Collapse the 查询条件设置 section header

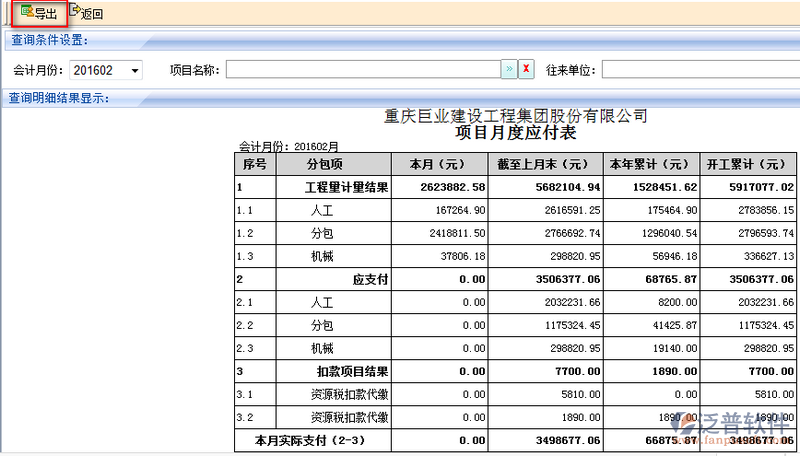coord(49,40)
